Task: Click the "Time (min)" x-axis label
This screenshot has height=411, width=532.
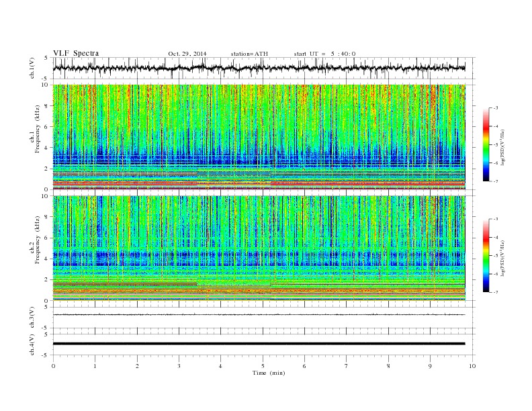Action: [x=269, y=373]
